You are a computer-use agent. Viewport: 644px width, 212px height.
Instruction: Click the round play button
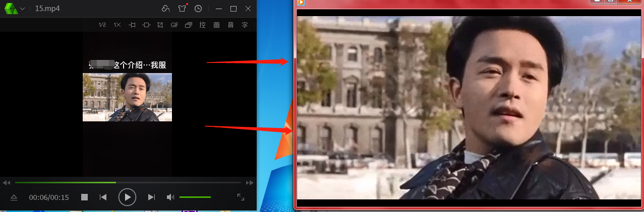pyautogui.click(x=128, y=197)
